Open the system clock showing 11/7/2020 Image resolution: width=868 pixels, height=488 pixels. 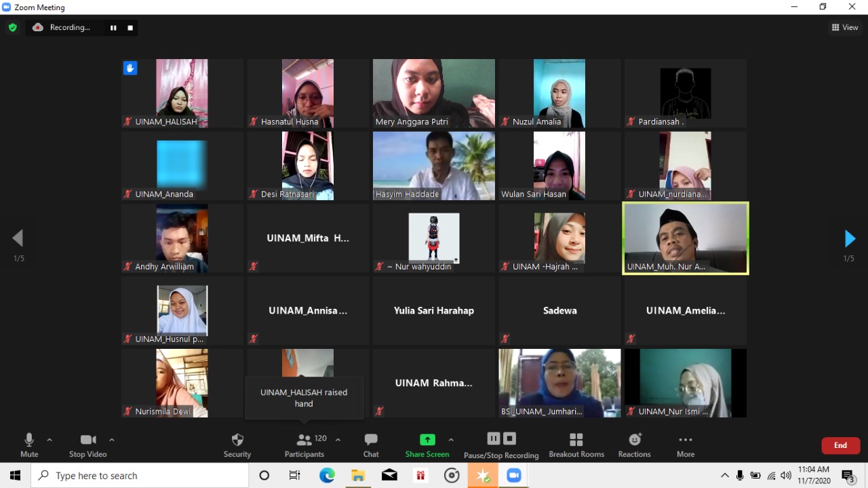[x=812, y=474]
